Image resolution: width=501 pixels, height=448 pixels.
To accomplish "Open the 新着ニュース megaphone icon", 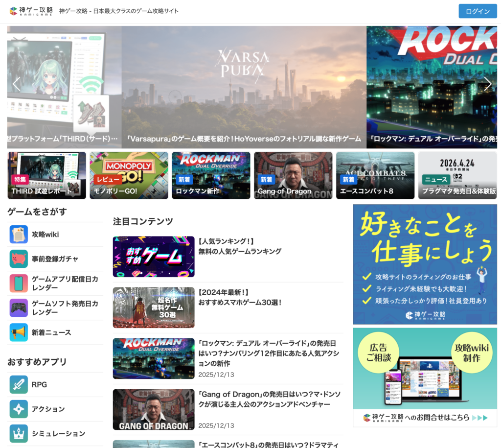I will pos(19,332).
